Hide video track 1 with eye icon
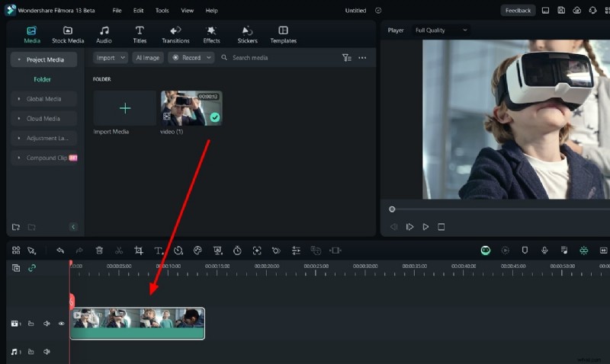The width and height of the screenshot is (610, 364). click(62, 323)
